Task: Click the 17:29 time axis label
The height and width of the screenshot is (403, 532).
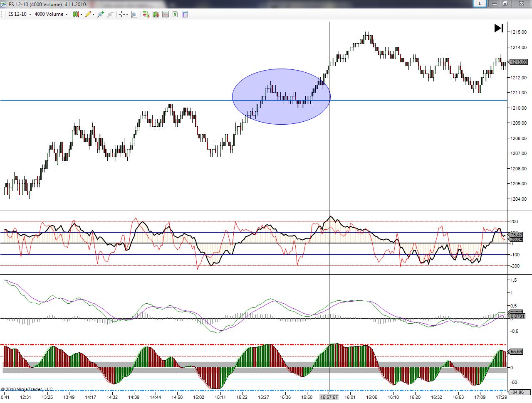Action: [502, 397]
